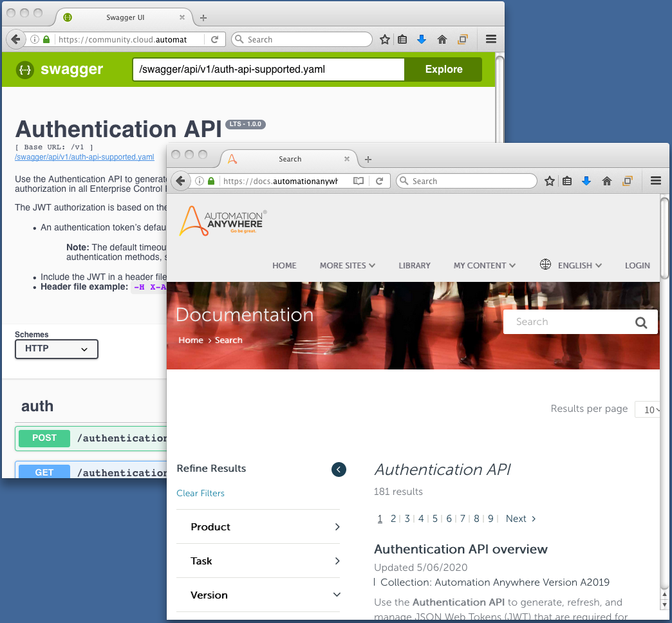Click the back arrow in the Swagger window
The image size is (672, 623).
coord(15,39)
